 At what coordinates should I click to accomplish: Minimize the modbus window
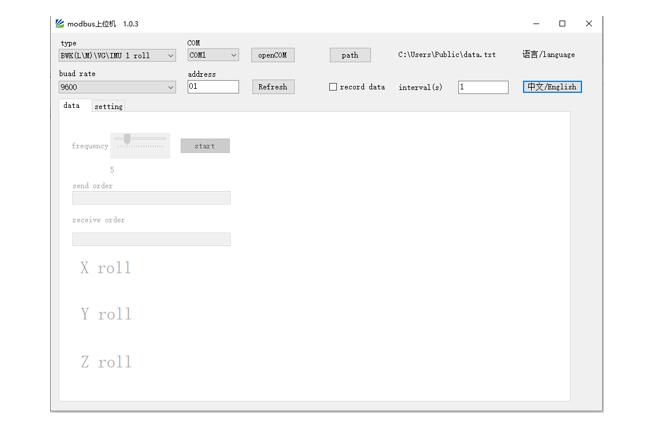tap(537, 23)
